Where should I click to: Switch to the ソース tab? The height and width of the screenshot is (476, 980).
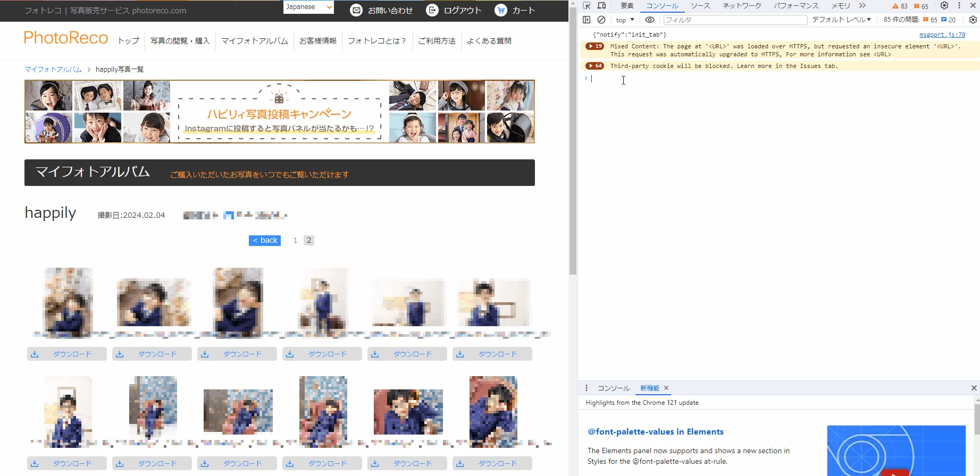[x=700, y=6]
